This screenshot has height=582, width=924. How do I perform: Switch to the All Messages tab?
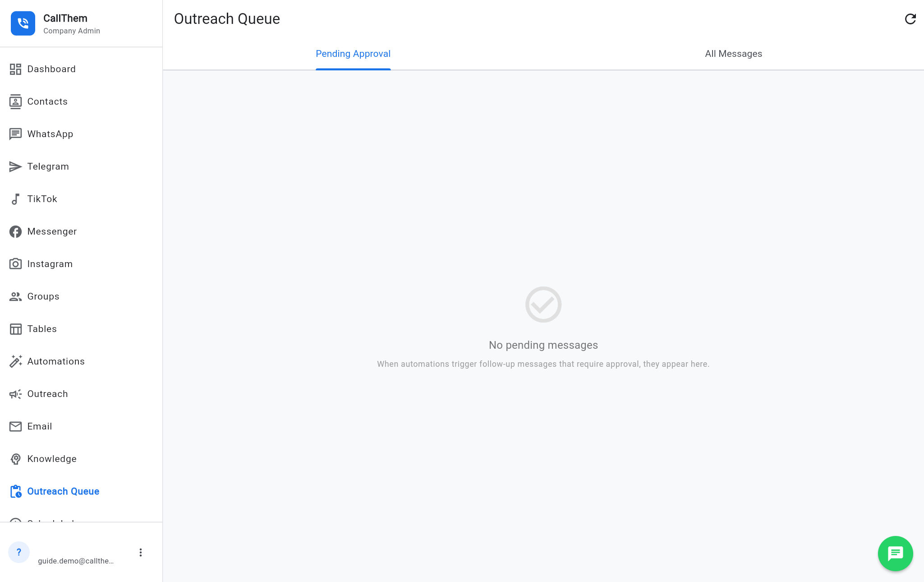point(733,54)
